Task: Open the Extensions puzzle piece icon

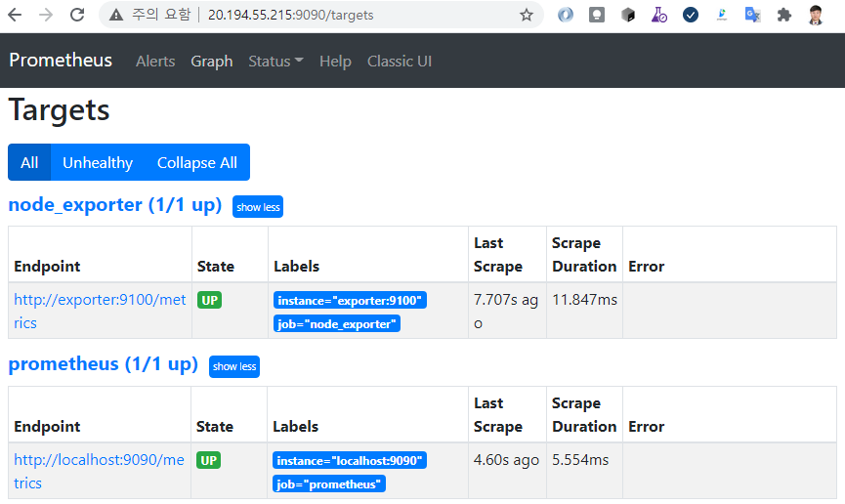Action: [783, 15]
